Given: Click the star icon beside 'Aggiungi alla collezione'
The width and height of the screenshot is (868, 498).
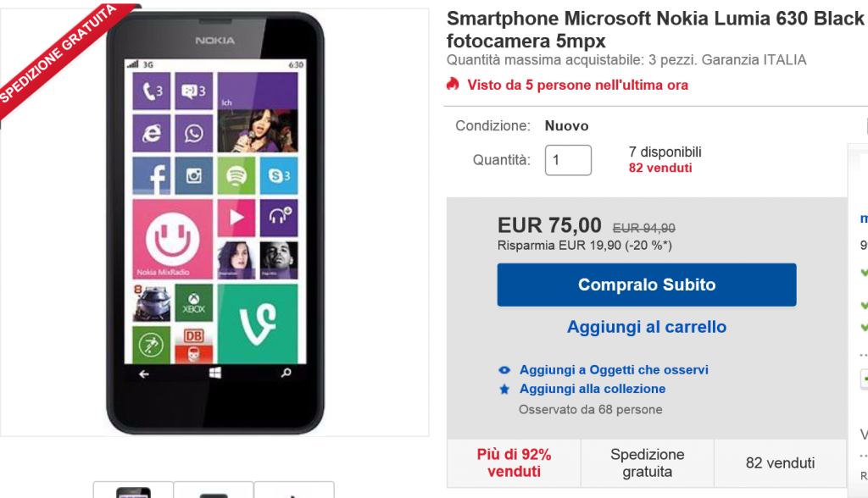Looking at the screenshot, I should 505,389.
